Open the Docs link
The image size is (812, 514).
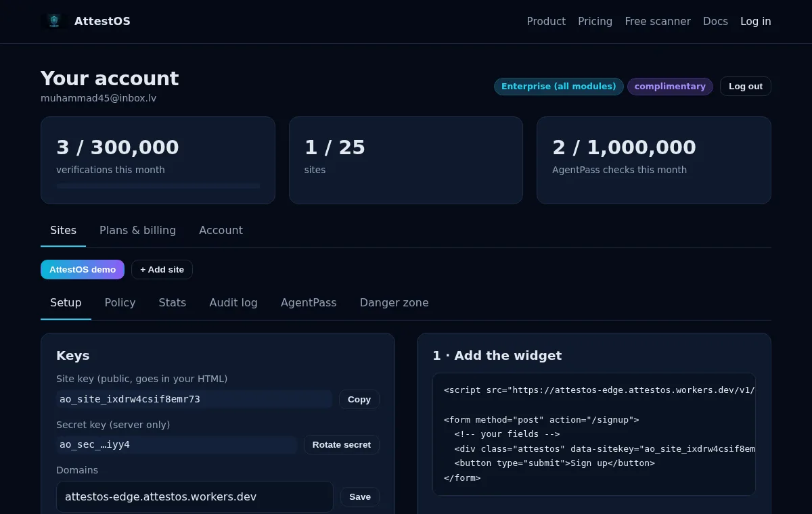(715, 22)
